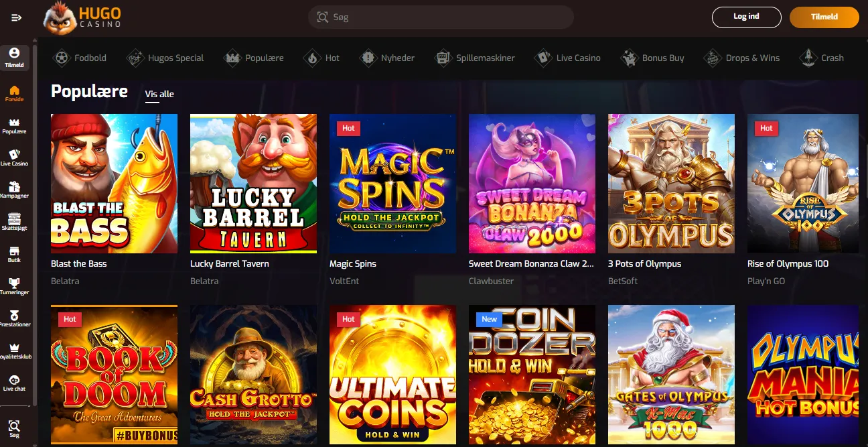Open the Cash Grotto game thumbnail

pyautogui.click(x=253, y=375)
